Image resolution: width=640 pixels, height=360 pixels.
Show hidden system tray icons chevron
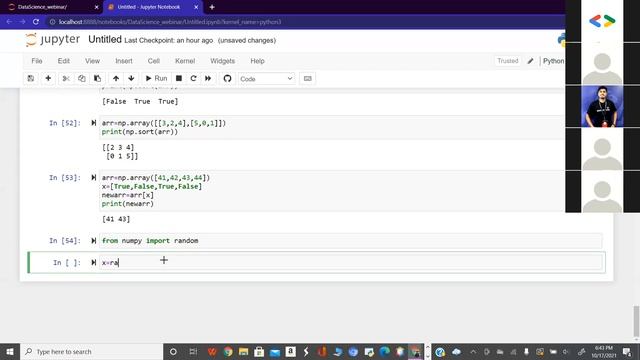pos(473,351)
